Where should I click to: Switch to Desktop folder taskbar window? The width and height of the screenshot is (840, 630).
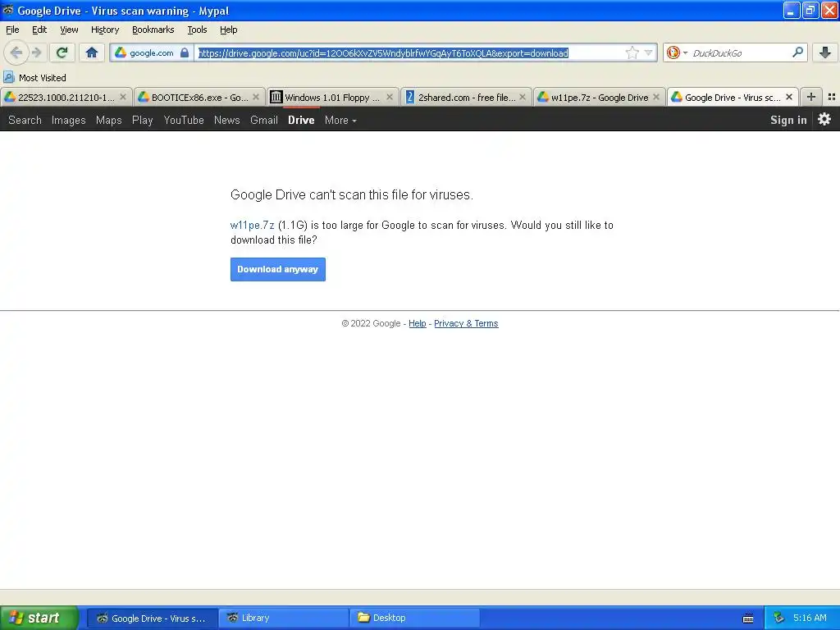pos(414,619)
